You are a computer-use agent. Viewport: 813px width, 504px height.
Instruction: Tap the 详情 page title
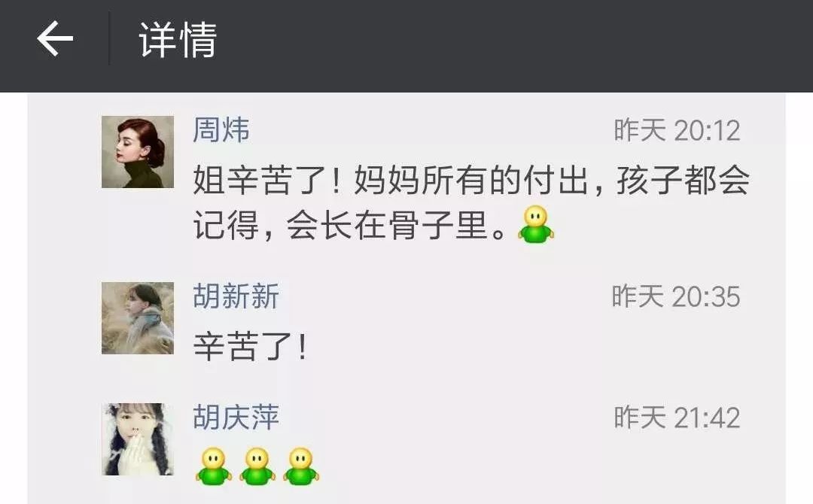tap(178, 39)
